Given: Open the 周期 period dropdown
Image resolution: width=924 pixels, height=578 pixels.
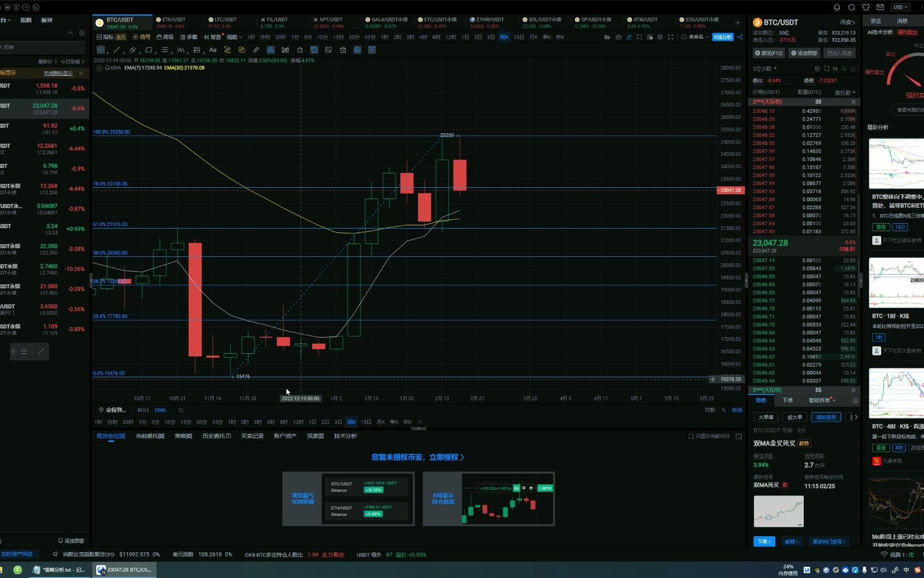Looking at the screenshot, I should point(234,37).
